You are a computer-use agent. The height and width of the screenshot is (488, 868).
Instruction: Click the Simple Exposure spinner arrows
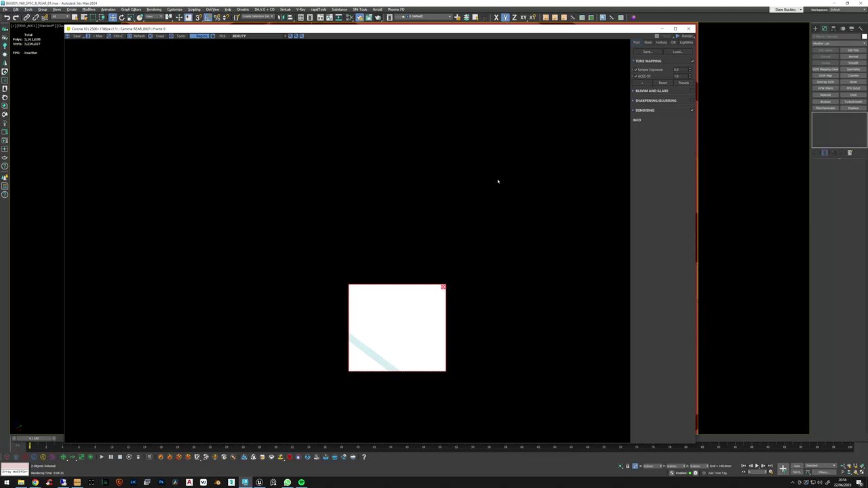[690, 70]
